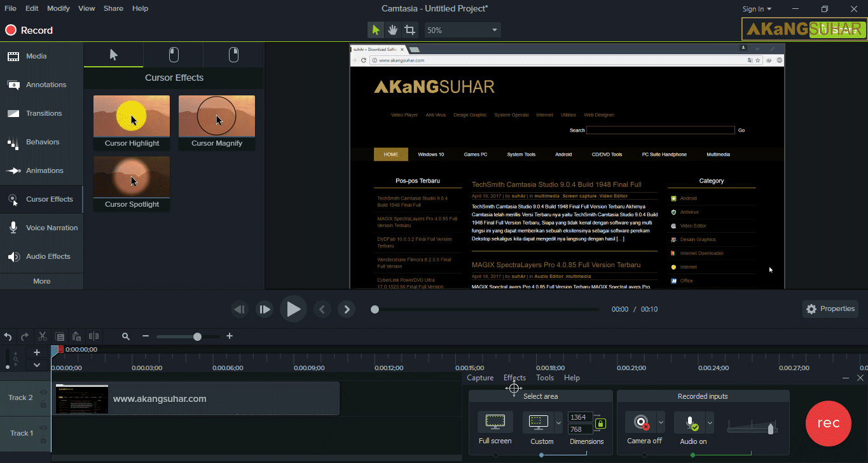868x463 pixels.
Task: Select the crop tool
Action: [x=410, y=30]
